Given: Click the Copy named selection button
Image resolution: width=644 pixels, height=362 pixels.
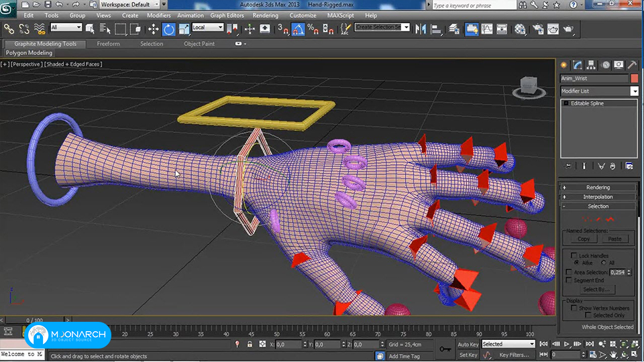Looking at the screenshot, I should 584,239.
